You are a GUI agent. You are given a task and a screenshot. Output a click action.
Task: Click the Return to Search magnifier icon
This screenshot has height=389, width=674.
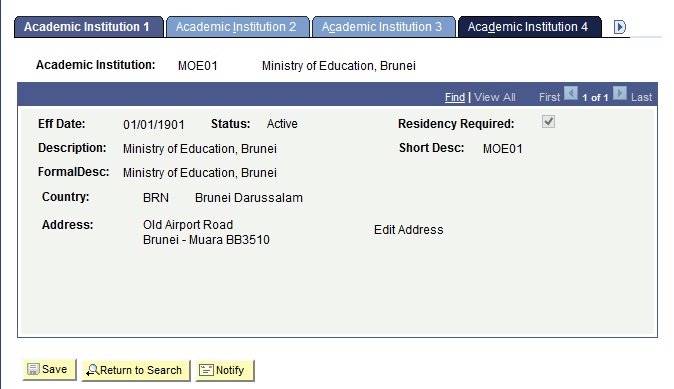tap(92, 370)
